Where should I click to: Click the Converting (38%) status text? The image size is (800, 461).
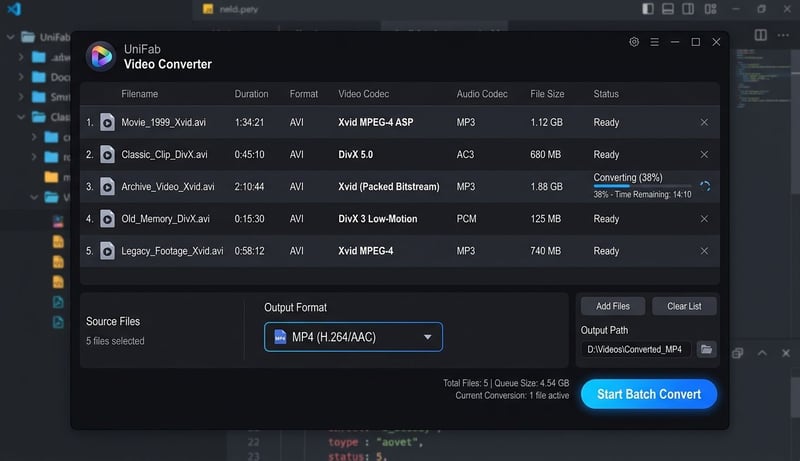628,177
